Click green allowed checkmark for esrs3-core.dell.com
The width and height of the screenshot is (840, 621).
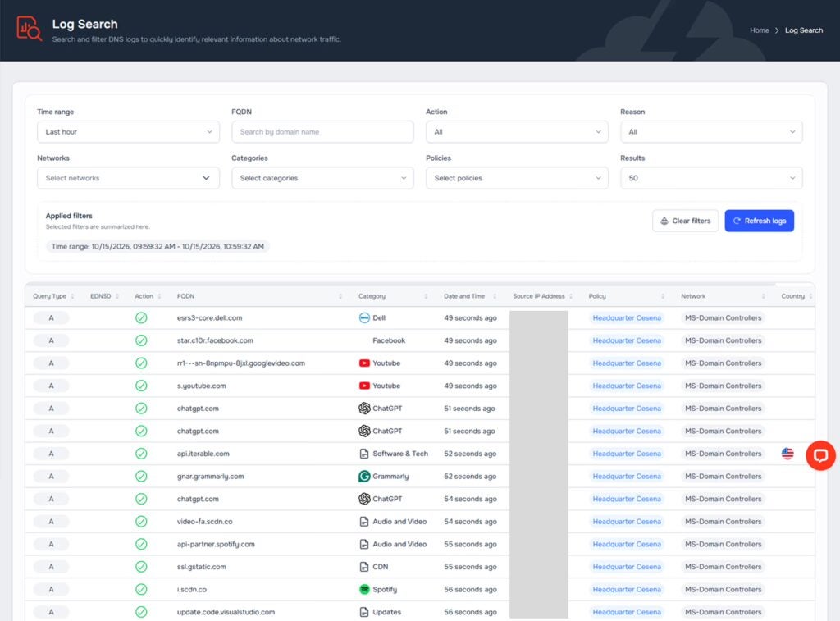pos(141,317)
